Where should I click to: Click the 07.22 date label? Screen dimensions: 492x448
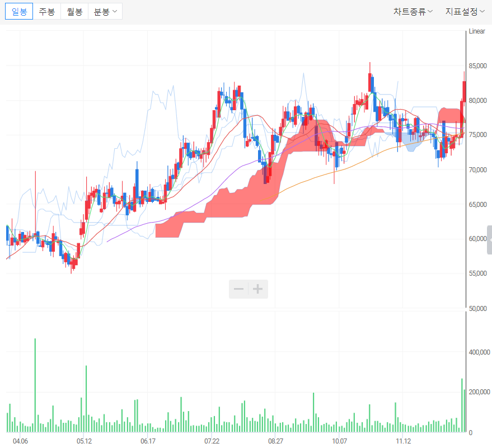coord(212,441)
